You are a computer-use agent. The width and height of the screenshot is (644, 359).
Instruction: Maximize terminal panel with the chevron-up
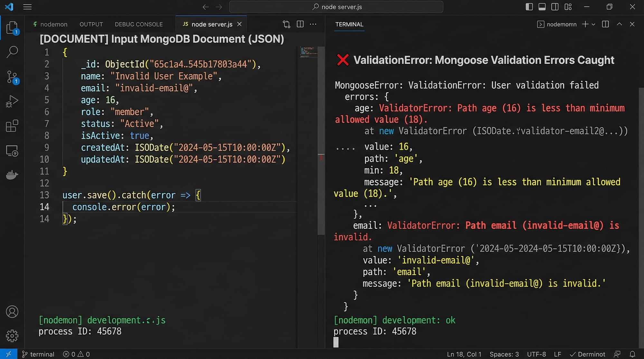pos(619,24)
